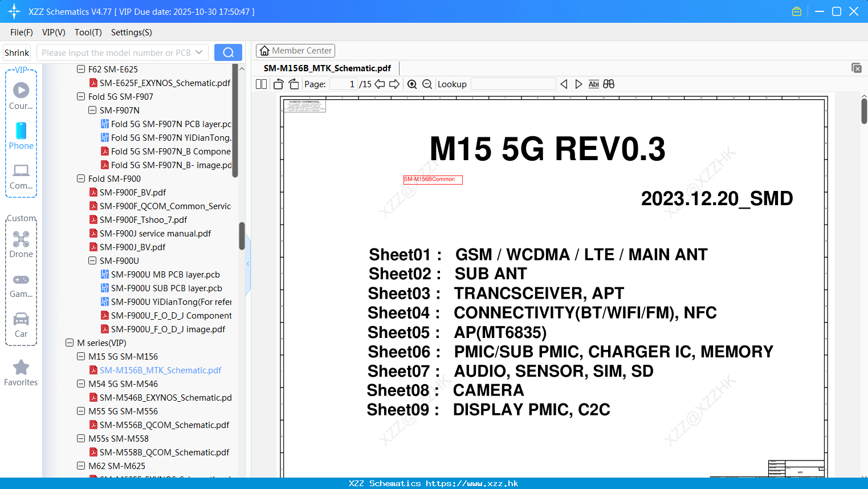The height and width of the screenshot is (489, 868).
Task: Open the Drone category
Action: 21,244
